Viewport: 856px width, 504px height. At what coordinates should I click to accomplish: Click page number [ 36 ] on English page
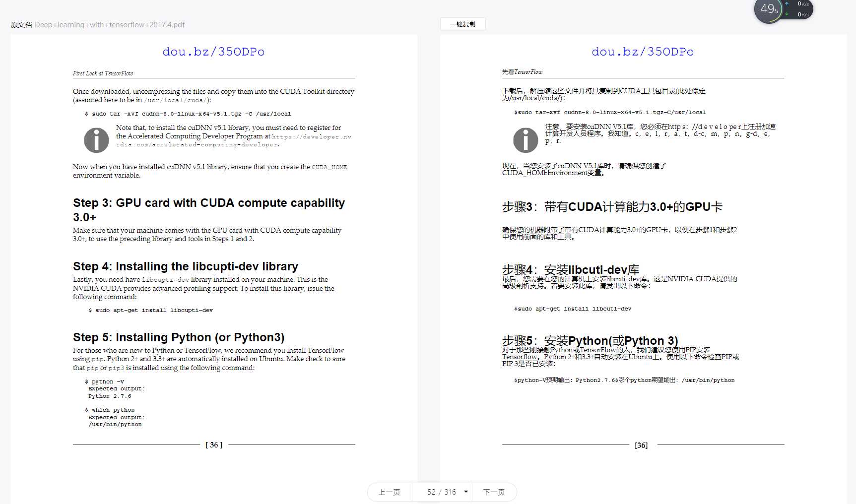click(x=214, y=445)
